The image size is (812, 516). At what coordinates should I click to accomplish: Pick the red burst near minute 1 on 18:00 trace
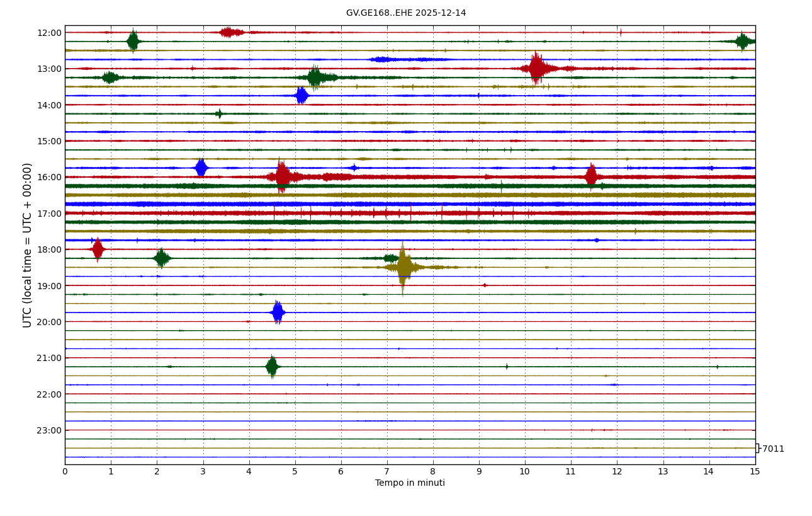tap(98, 249)
